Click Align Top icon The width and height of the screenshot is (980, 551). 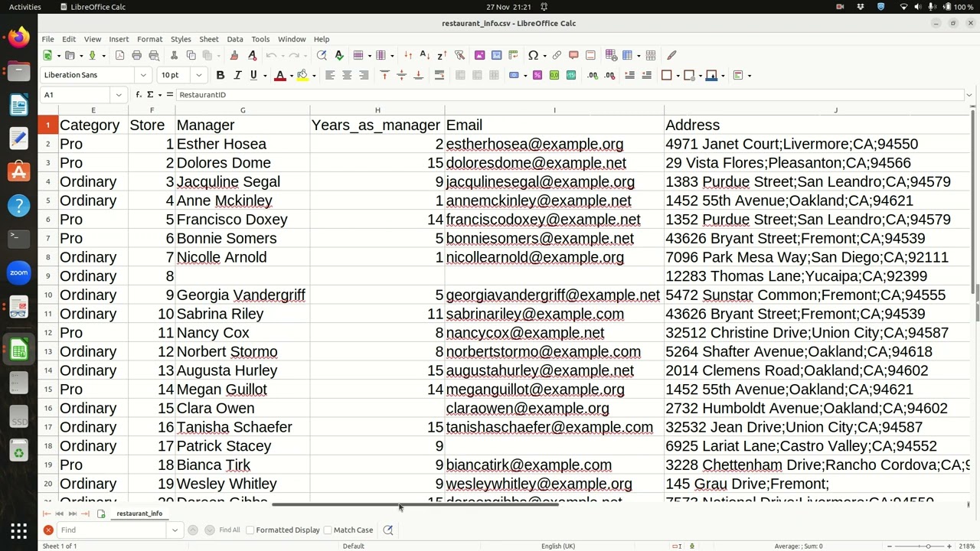384,75
